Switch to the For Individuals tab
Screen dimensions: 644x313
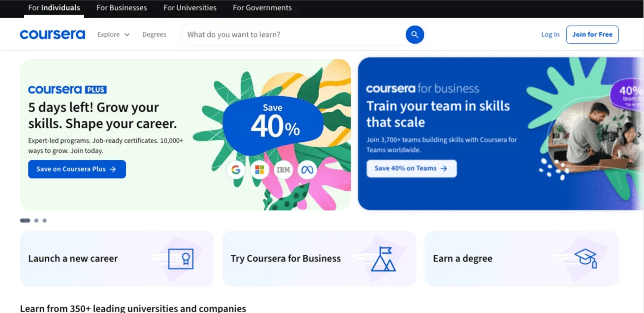(x=54, y=8)
